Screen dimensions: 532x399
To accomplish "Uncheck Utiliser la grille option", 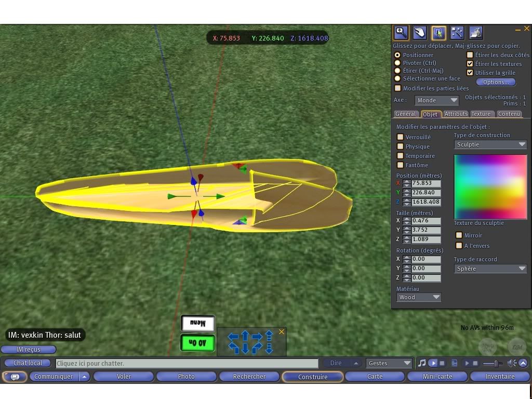I will coord(470,73).
